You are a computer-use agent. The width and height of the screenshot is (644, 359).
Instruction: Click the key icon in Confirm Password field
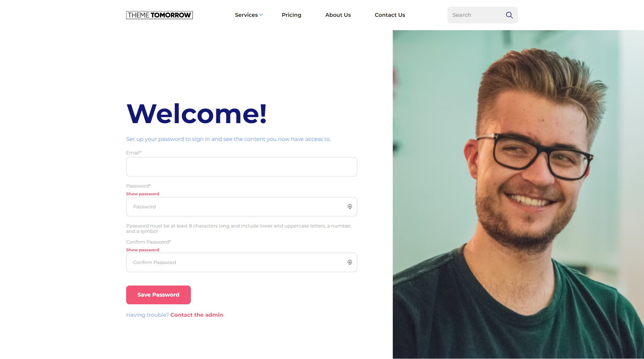click(x=350, y=262)
